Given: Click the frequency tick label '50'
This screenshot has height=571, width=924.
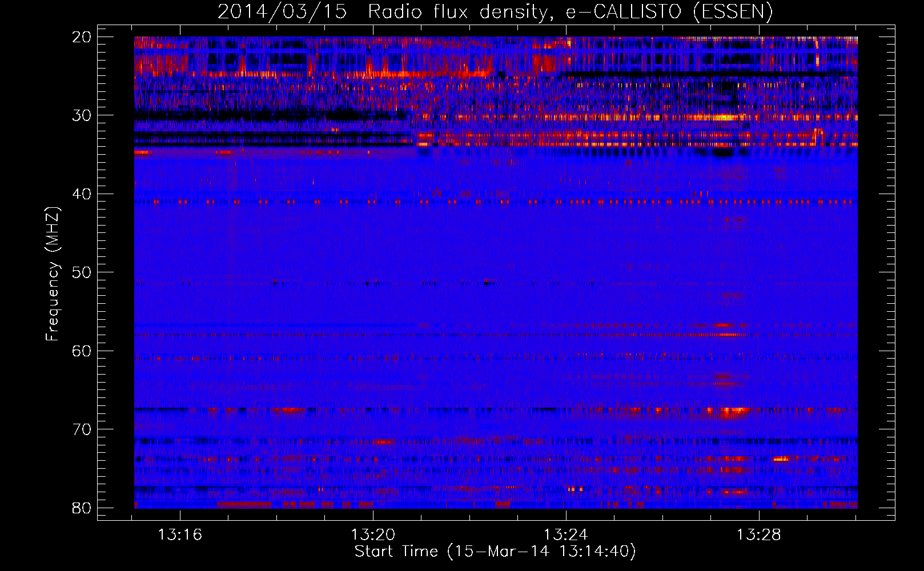Looking at the screenshot, I should 82,272.
